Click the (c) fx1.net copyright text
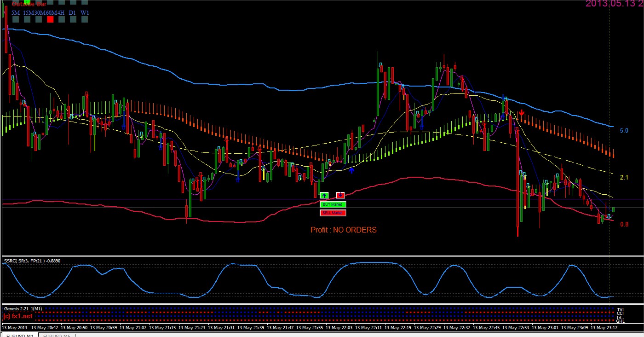644x337 pixels. coord(18,316)
